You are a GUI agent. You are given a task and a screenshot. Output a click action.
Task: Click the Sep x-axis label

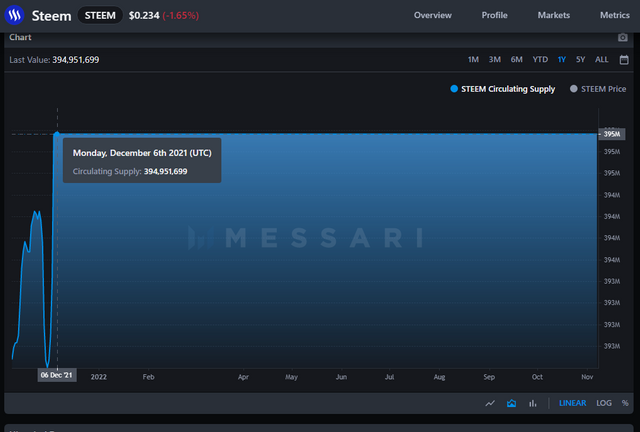(x=489, y=377)
